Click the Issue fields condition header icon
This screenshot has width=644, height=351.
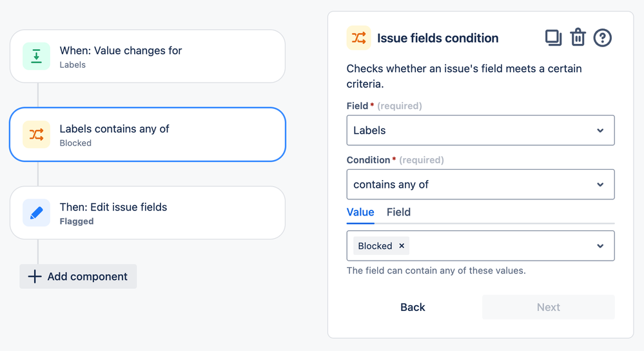[358, 38]
